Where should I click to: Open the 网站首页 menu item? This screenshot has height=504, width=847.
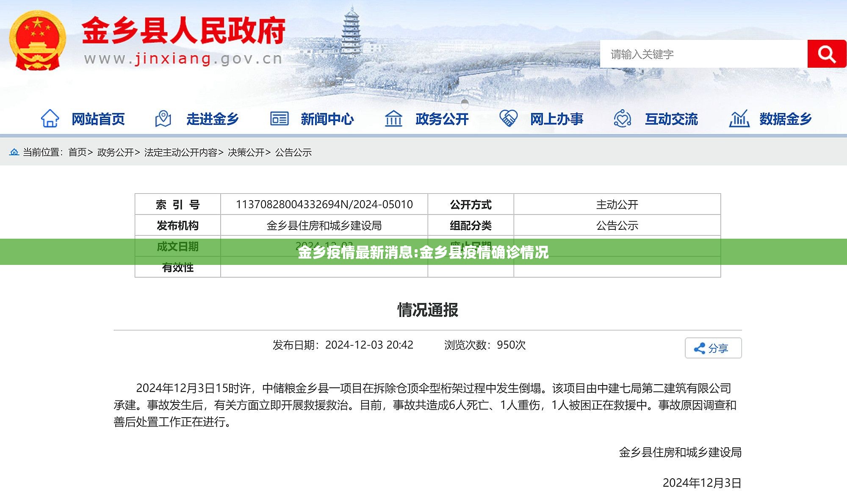[98, 119]
